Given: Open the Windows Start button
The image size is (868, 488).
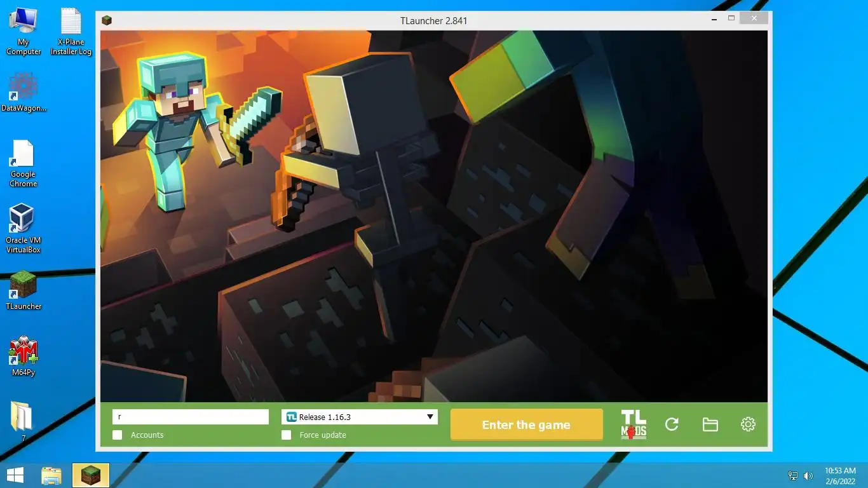Looking at the screenshot, I should click(x=15, y=475).
